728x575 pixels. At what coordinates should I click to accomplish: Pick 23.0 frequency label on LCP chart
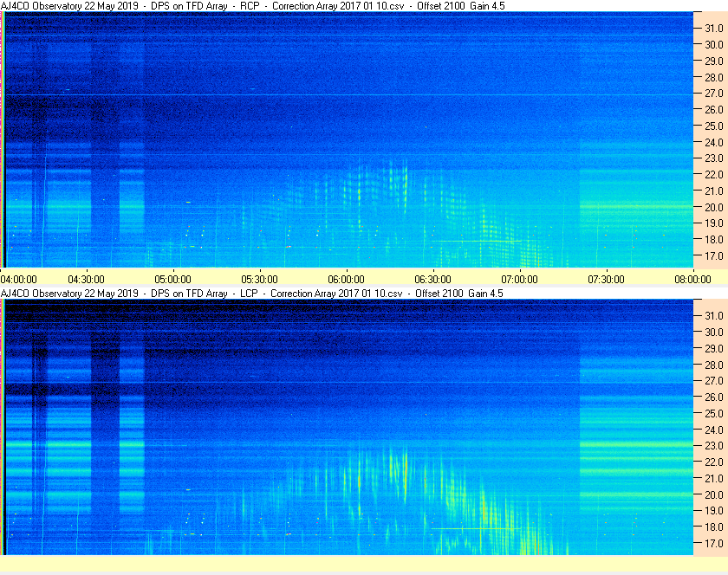(x=714, y=445)
